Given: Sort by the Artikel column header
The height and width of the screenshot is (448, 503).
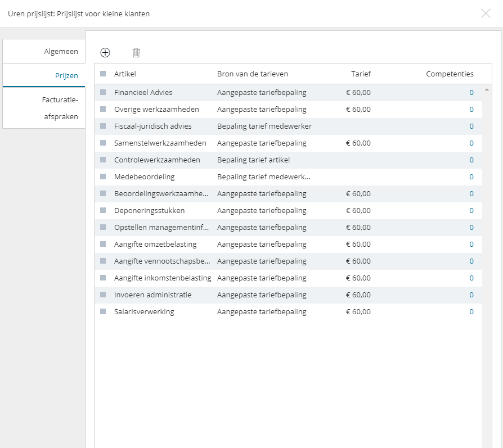Looking at the screenshot, I should click(x=125, y=74).
